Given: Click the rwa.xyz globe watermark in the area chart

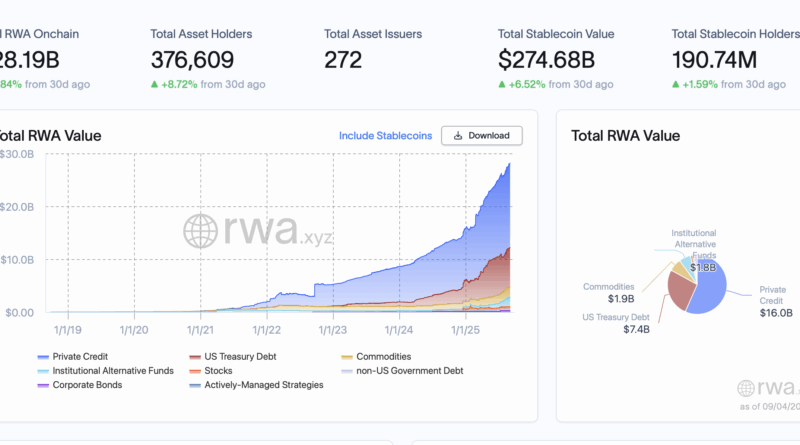Looking at the screenshot, I should 200,230.
